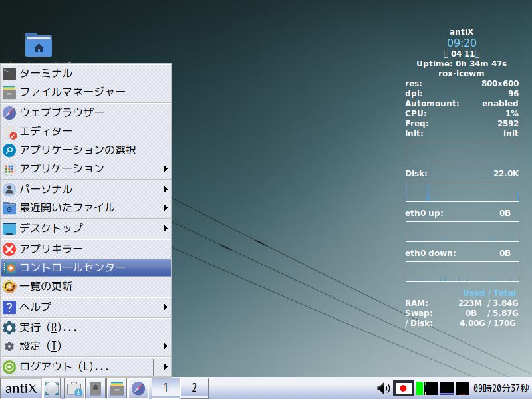Click the gear icon beside 実行
This screenshot has width=532, height=399.
click(x=9, y=328)
